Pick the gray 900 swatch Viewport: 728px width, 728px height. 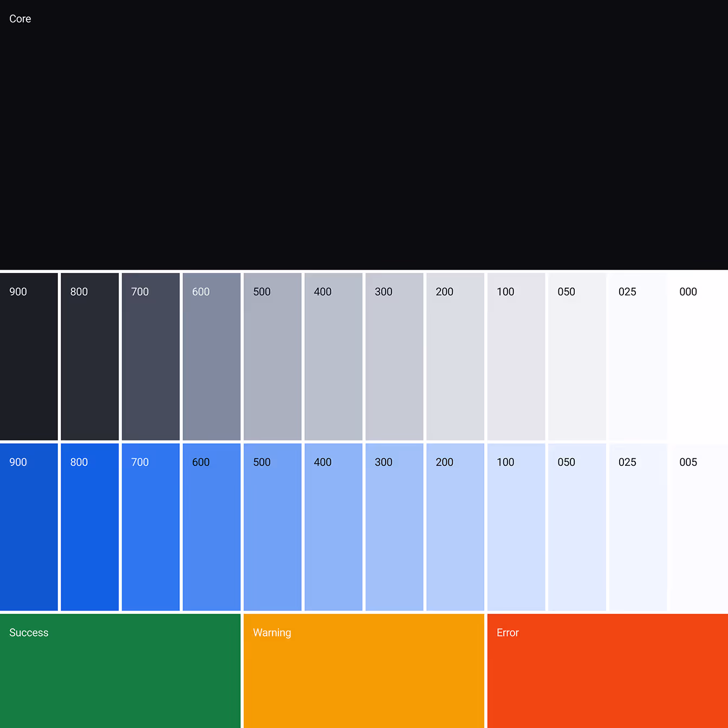(x=29, y=356)
